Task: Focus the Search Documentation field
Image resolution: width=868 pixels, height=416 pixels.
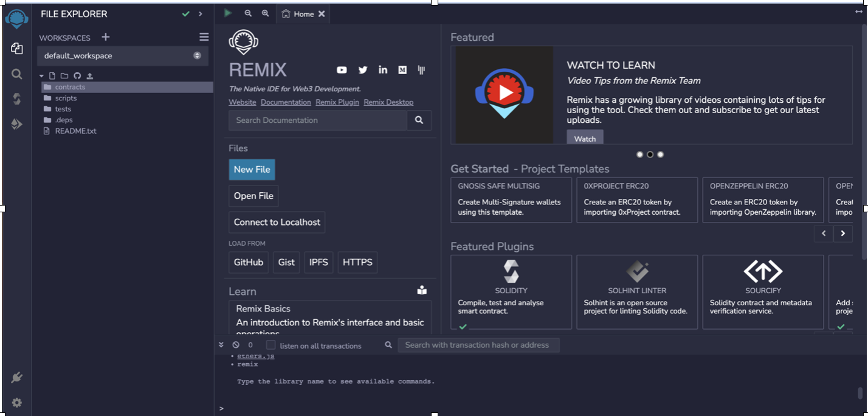Action: (x=318, y=120)
